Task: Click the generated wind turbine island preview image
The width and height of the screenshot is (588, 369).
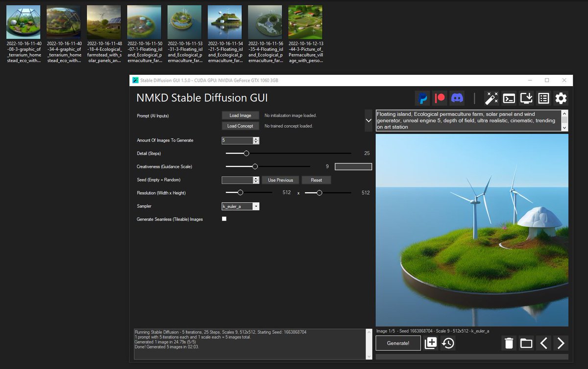Action: coord(472,230)
